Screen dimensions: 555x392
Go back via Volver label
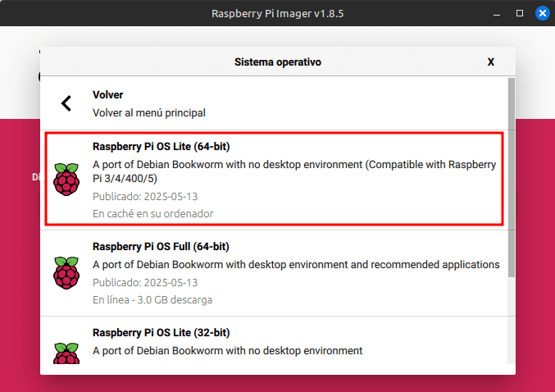(108, 95)
